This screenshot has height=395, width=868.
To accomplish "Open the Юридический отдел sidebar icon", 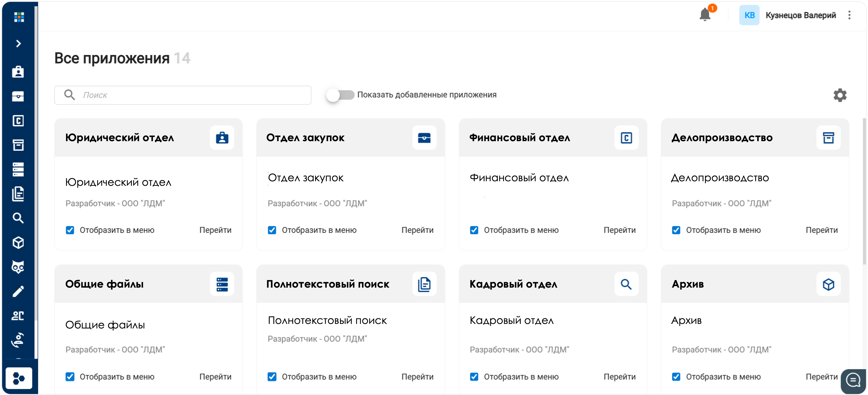I will click(x=18, y=72).
